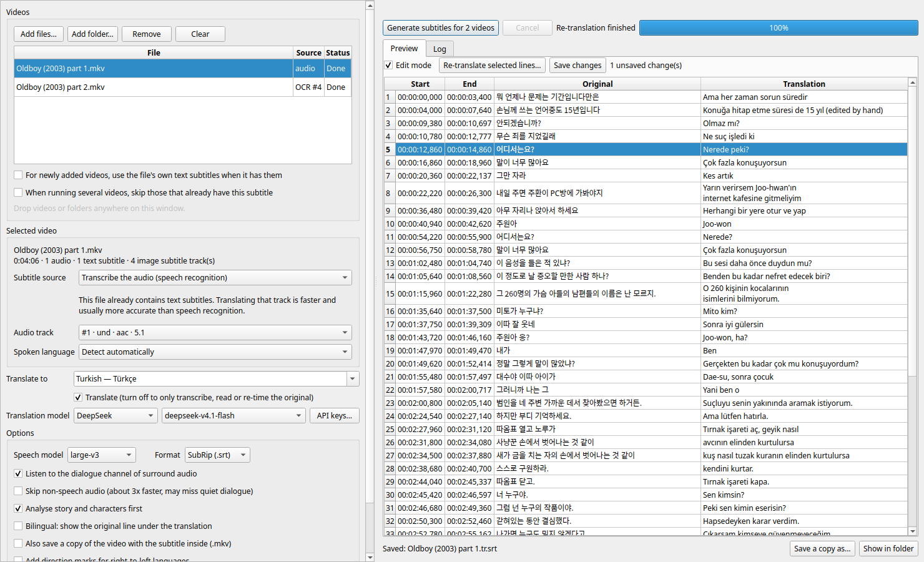Screen dimensions: 924x562
Task: Open the DeepSeek translation provider dropdown
Action: coord(115,416)
